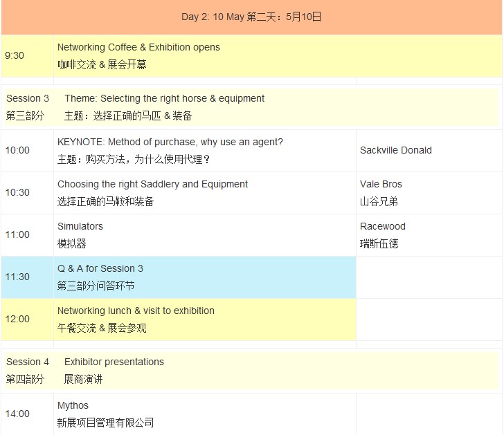Click Networking Coffee & Exhibition opens text
The height and width of the screenshot is (435, 504).
[138, 48]
